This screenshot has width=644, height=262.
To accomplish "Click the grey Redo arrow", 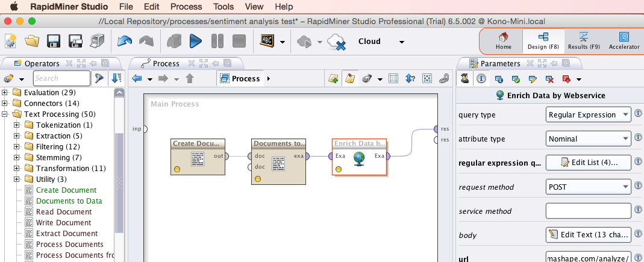I will point(146,41).
